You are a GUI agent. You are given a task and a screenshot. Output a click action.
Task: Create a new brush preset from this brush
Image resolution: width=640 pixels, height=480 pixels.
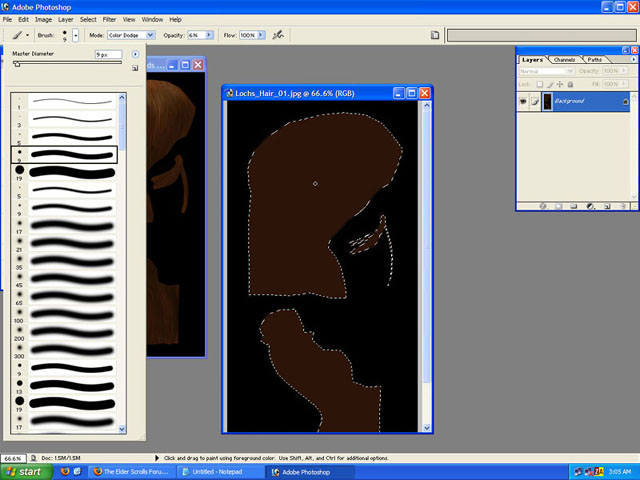(135, 68)
